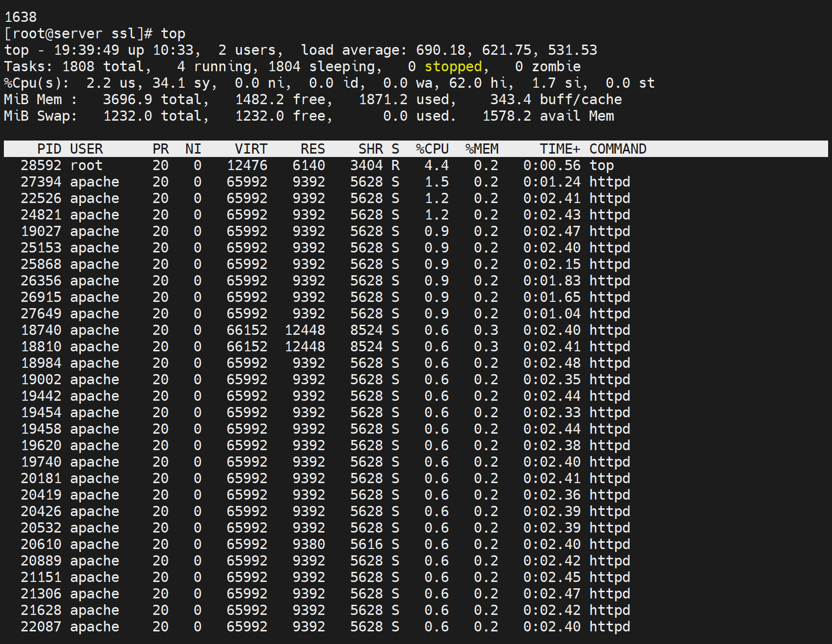This screenshot has height=644, width=832.
Task: Select process PID 27394 in the list
Action: point(41,182)
